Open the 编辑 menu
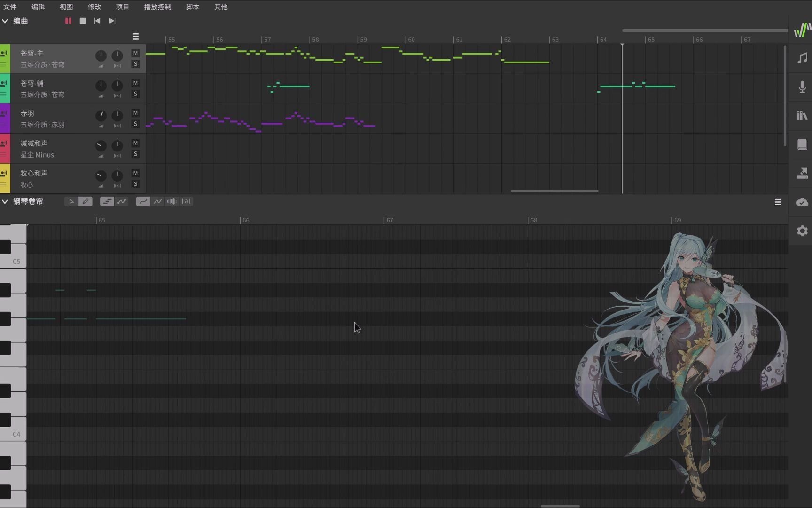Screen dimensions: 812x508 point(38,7)
